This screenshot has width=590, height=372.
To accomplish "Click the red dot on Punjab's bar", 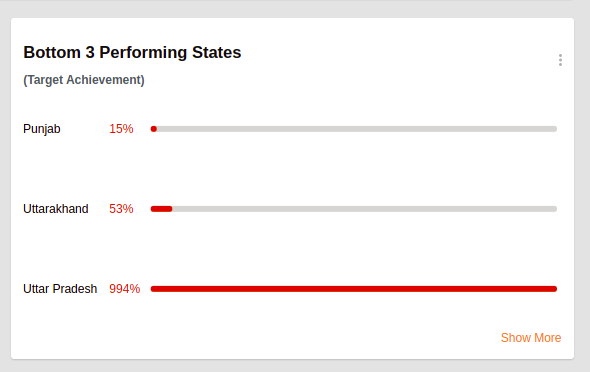I will coord(154,129).
